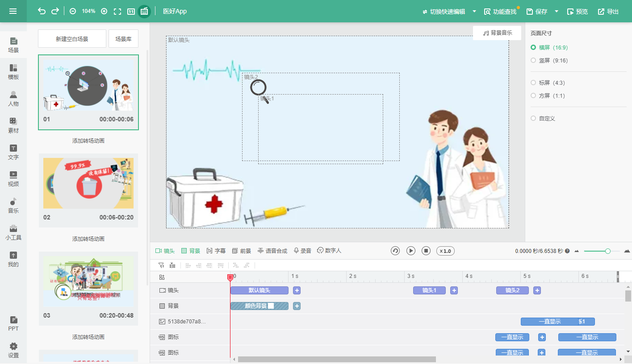
Task: Click 切换快速编辑 in top bar
Action: click(x=444, y=12)
